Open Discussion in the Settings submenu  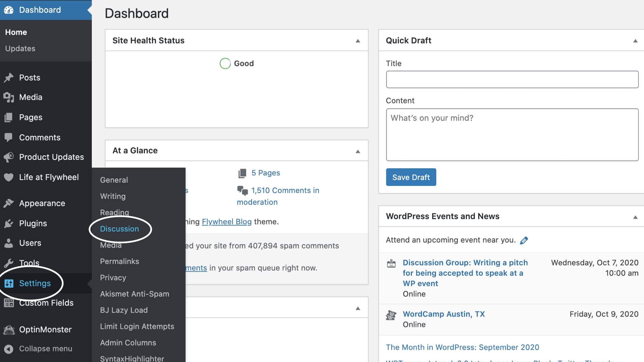[119, 229]
